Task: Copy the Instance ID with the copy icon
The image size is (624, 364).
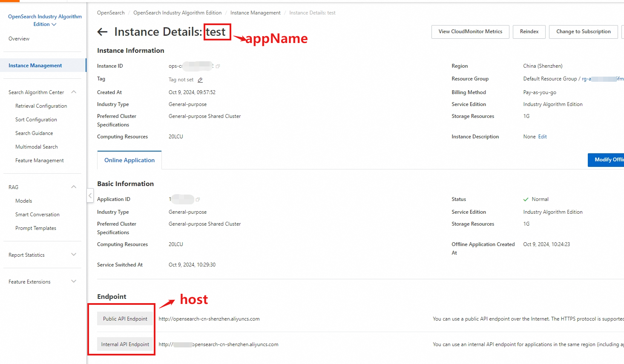Action: pos(218,66)
